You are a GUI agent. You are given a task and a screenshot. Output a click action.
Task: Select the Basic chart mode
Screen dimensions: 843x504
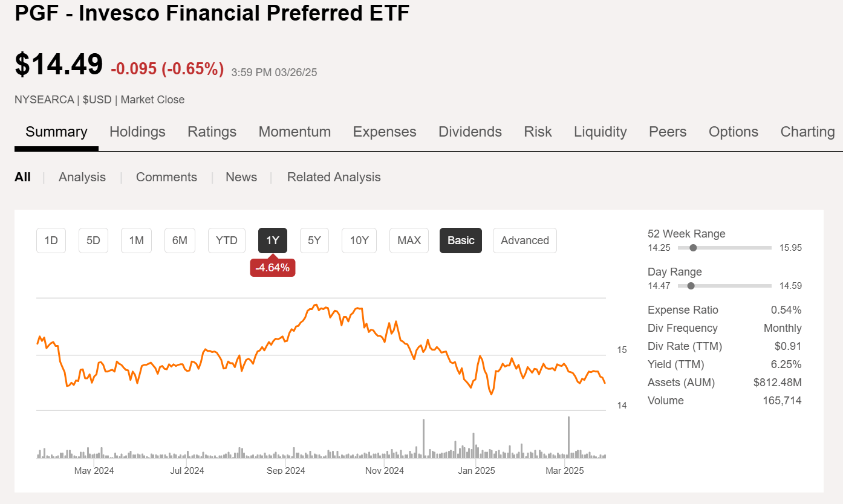461,240
